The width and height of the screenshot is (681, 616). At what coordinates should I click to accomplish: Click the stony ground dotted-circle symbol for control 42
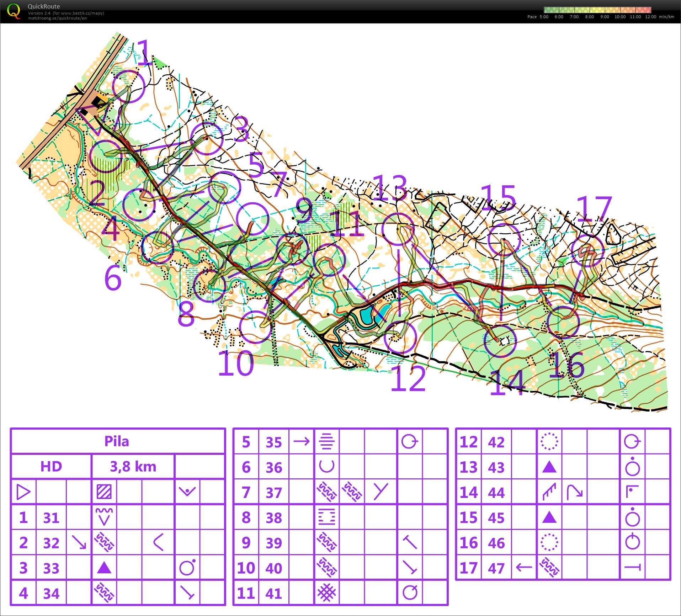coord(550,441)
